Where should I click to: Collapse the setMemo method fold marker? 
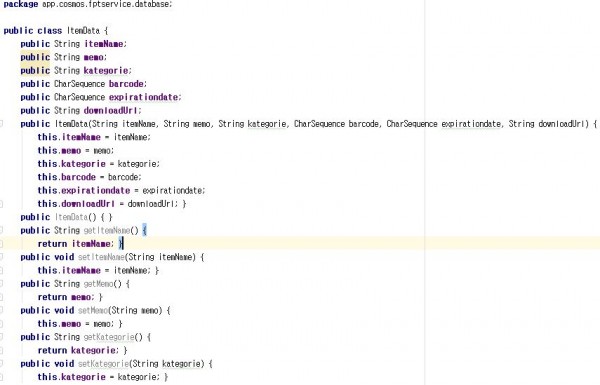coord(1,310)
